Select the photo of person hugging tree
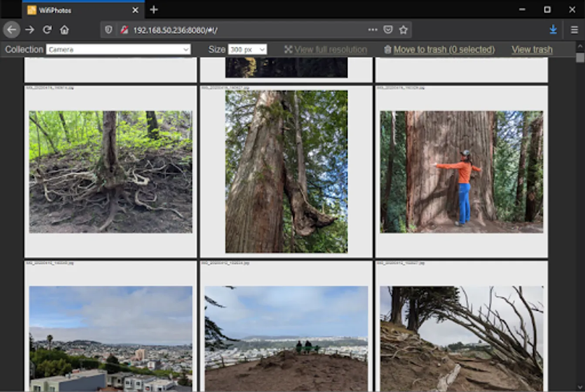Viewport: 585px width, 392px height. click(x=461, y=172)
